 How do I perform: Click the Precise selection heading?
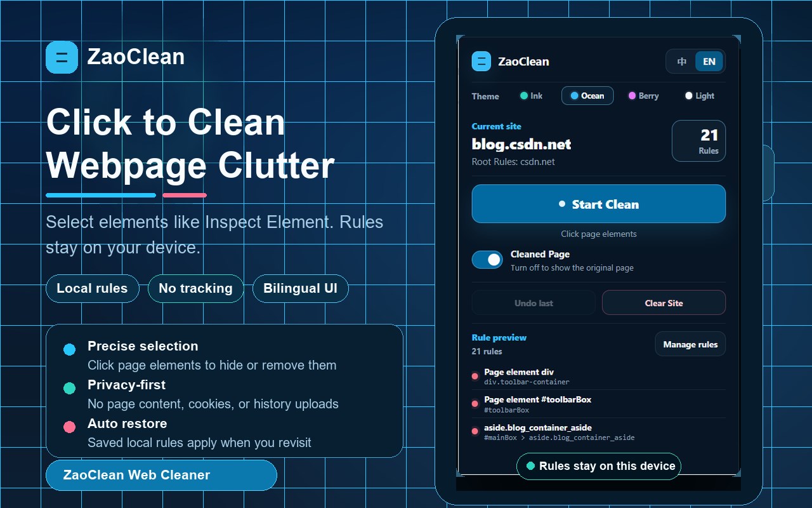tap(143, 346)
